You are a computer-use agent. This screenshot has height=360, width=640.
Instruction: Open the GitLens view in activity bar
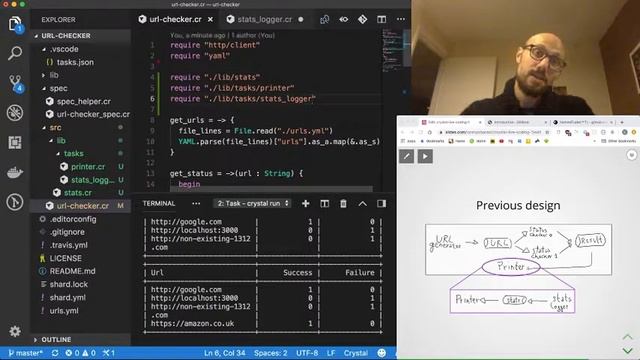coord(15,202)
